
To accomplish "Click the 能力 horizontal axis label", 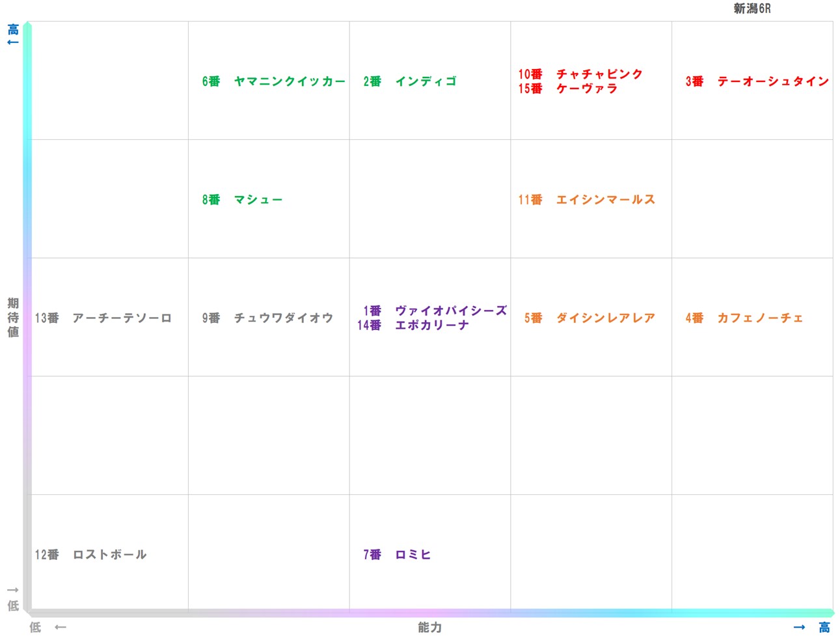I will point(429,628).
